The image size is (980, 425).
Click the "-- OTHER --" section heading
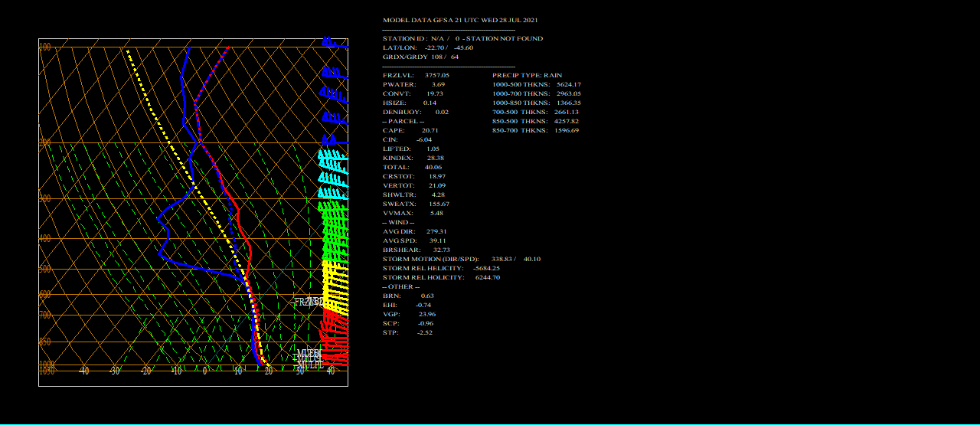(x=400, y=286)
